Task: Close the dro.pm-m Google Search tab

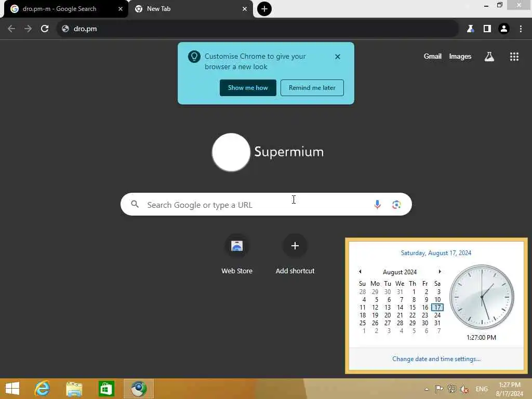Action: 121,9
